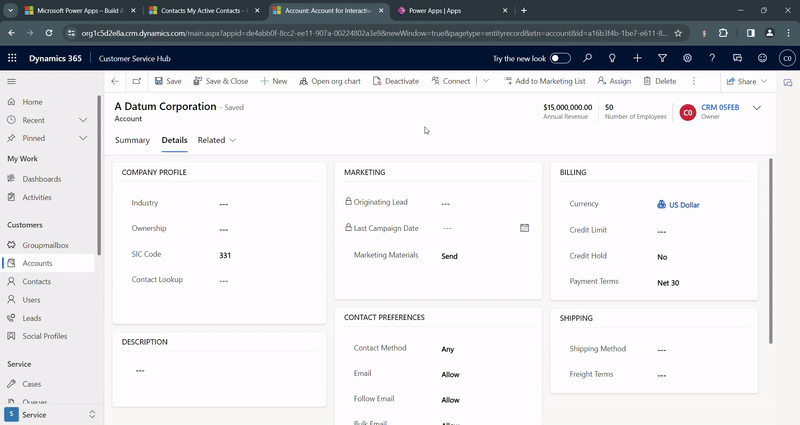Expand the header details chevron beside Owner
The image size is (800, 425).
click(757, 108)
